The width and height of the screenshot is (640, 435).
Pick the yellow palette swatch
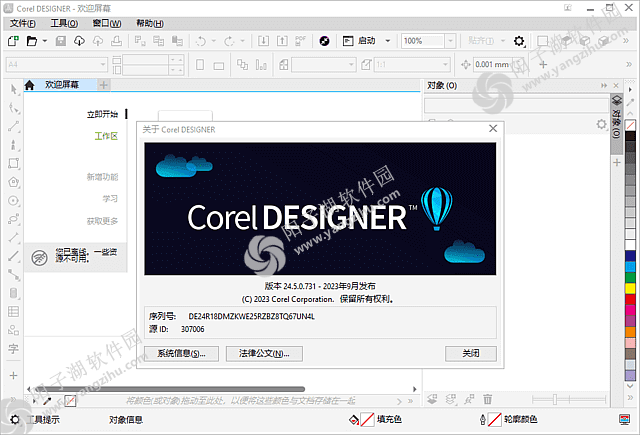pos(631,288)
